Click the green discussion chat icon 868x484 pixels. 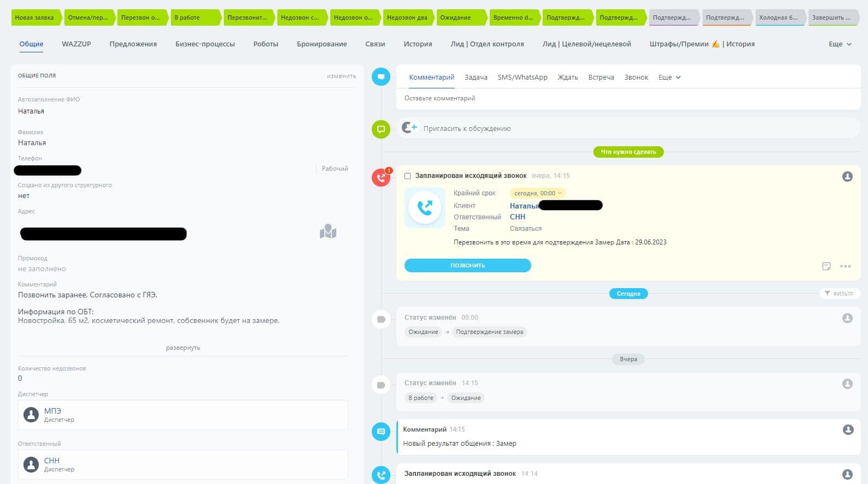(381, 129)
